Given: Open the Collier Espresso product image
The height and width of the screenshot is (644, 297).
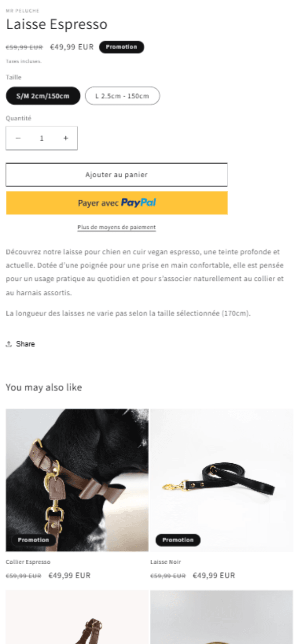Looking at the screenshot, I should click(x=77, y=480).
